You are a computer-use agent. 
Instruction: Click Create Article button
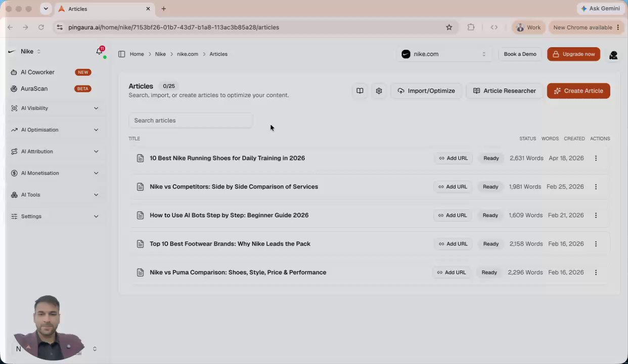[x=578, y=91]
